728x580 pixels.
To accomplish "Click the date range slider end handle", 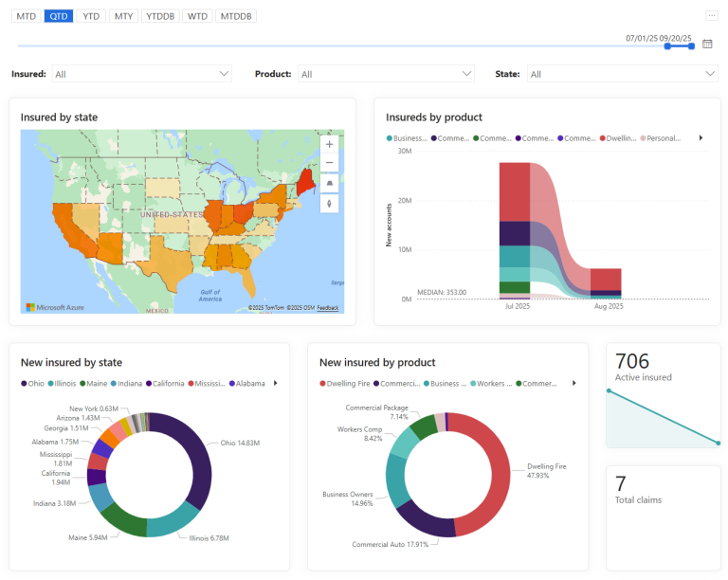I will tap(691, 45).
